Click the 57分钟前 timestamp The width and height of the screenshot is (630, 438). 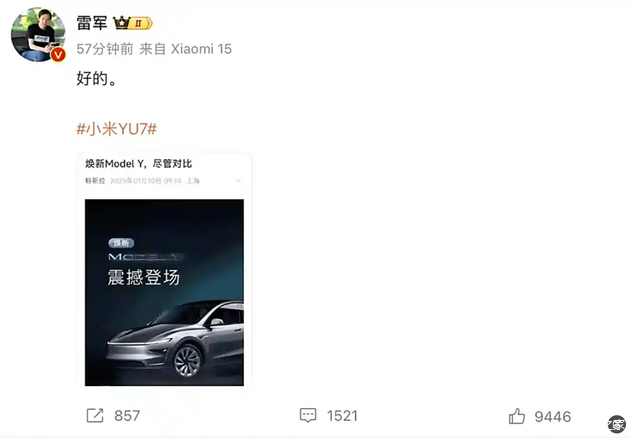click(105, 49)
